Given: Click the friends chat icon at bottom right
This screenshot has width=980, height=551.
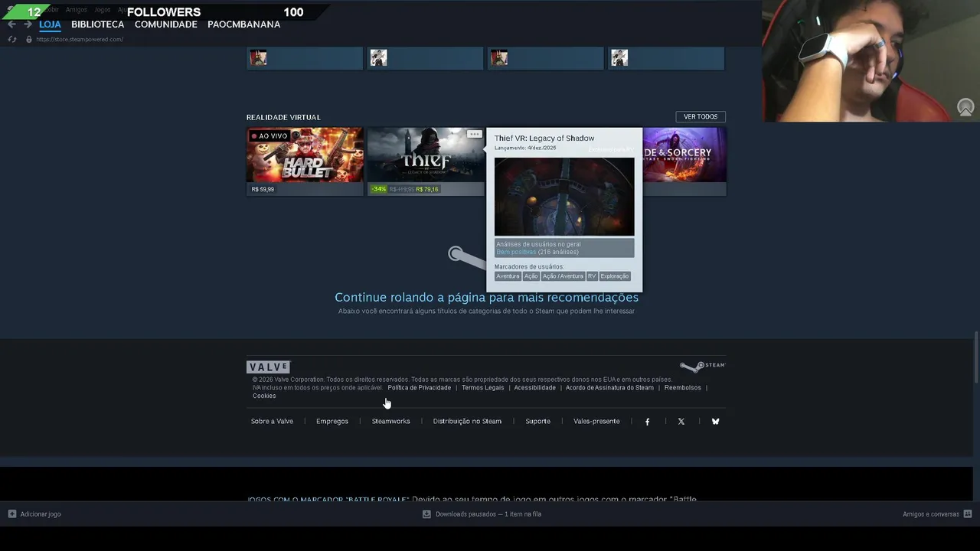Looking at the screenshot, I should coord(968,514).
